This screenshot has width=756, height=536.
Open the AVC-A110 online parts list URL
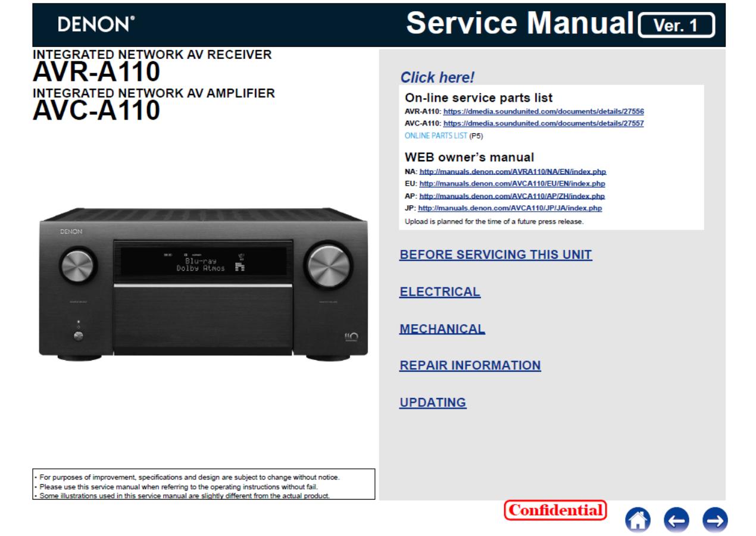(x=544, y=123)
